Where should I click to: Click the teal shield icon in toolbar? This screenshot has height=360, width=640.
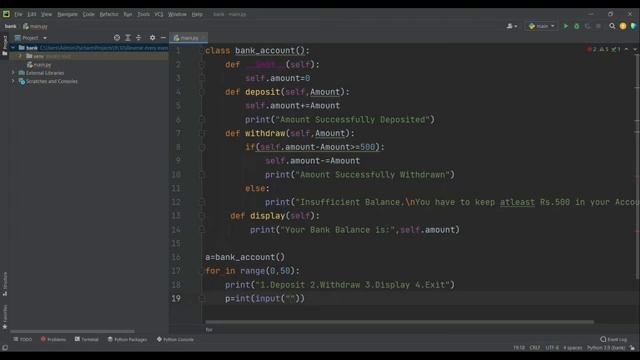click(633, 26)
